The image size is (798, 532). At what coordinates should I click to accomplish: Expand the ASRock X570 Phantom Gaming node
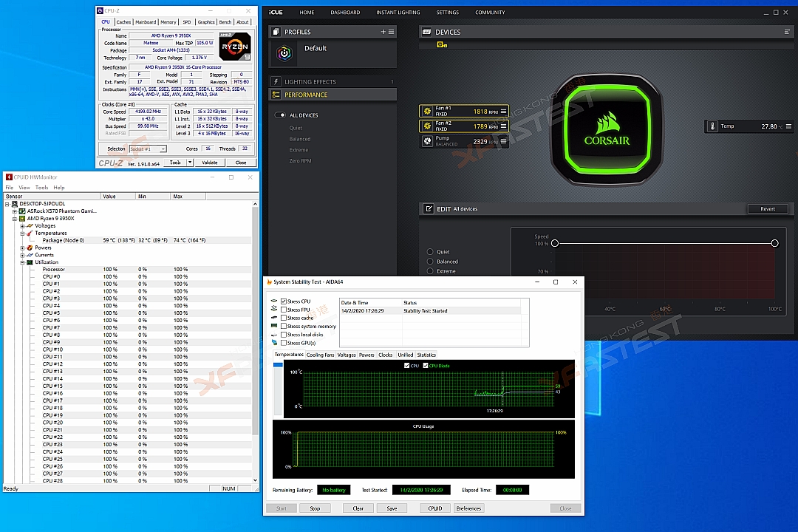point(15,211)
